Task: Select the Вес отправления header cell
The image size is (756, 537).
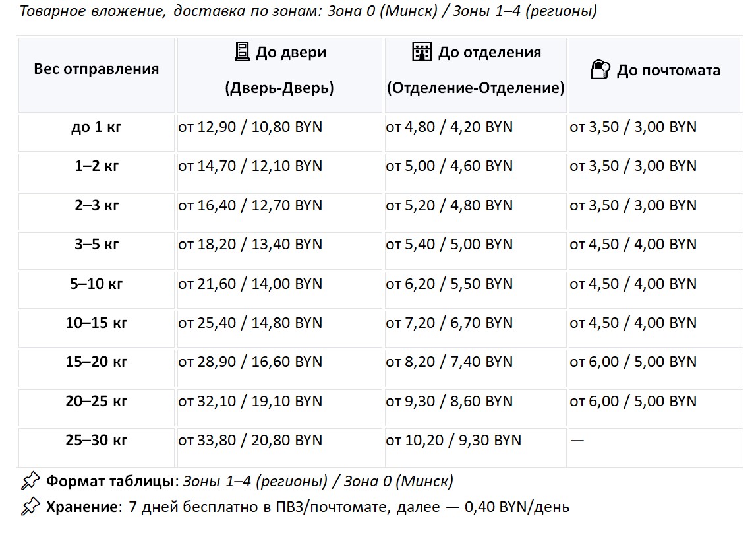Action: click(96, 75)
